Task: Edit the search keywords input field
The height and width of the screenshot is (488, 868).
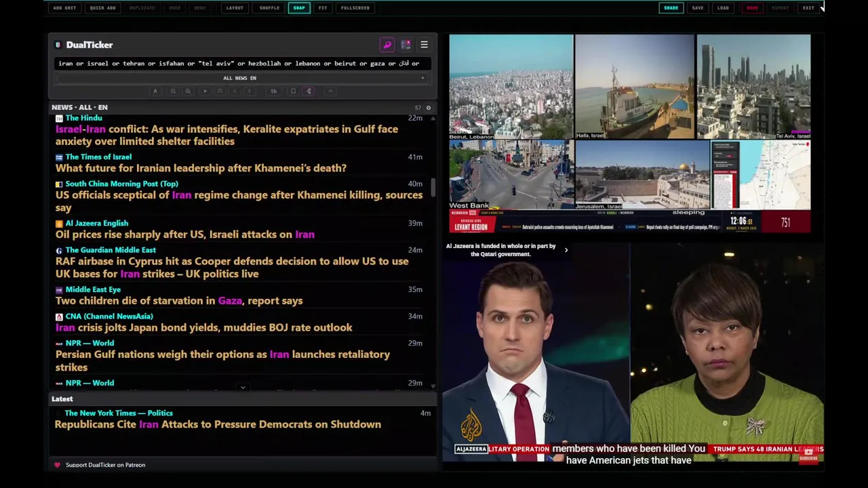Action: (x=242, y=64)
